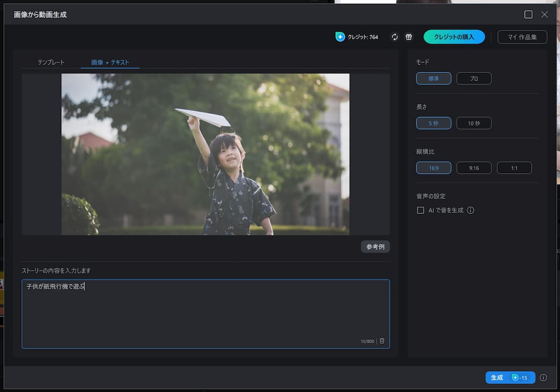
Task: Click the info icon next to the 生成 button
Action: click(x=543, y=378)
